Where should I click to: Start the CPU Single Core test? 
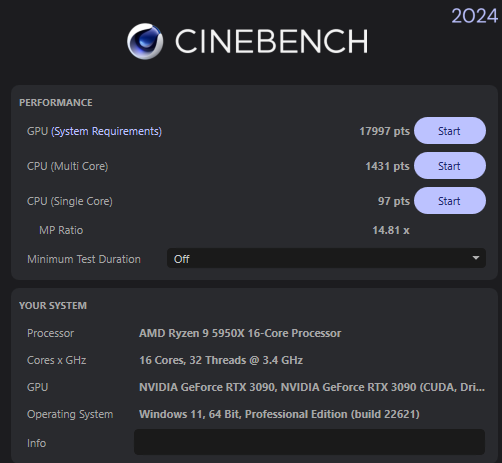[x=450, y=201]
